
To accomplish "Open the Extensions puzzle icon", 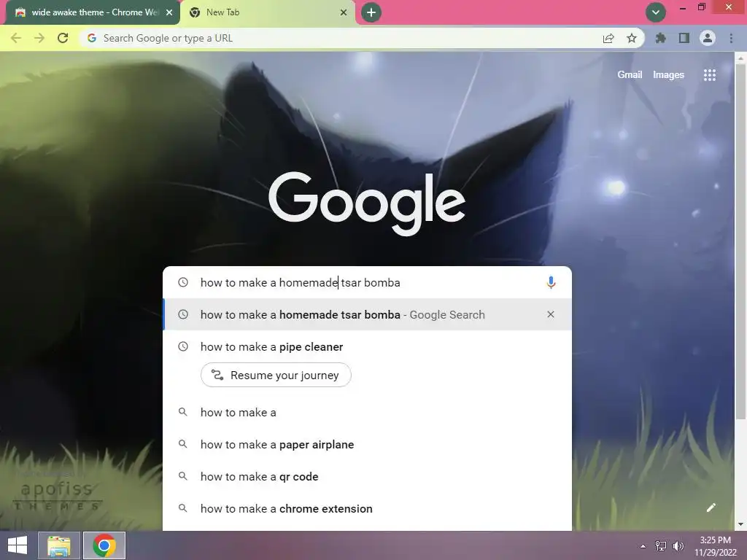I will (x=660, y=38).
